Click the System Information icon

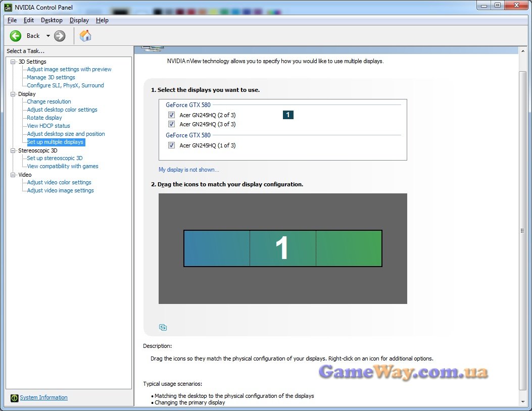click(14, 398)
